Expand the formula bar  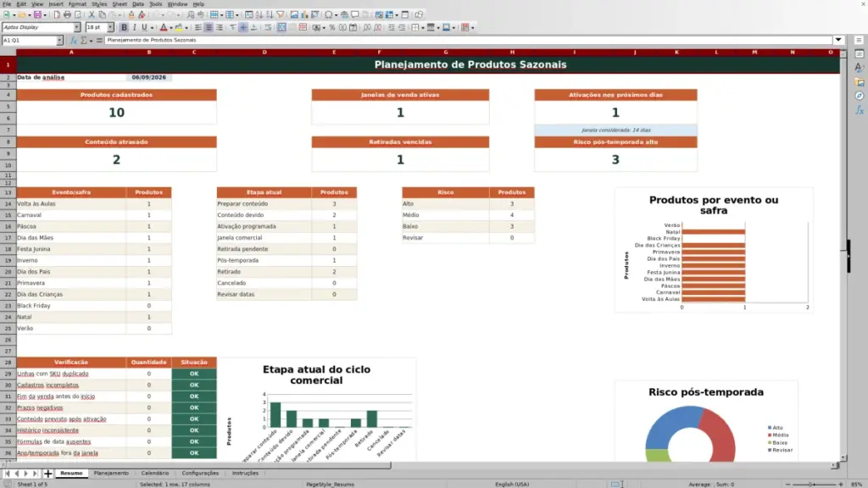point(838,40)
